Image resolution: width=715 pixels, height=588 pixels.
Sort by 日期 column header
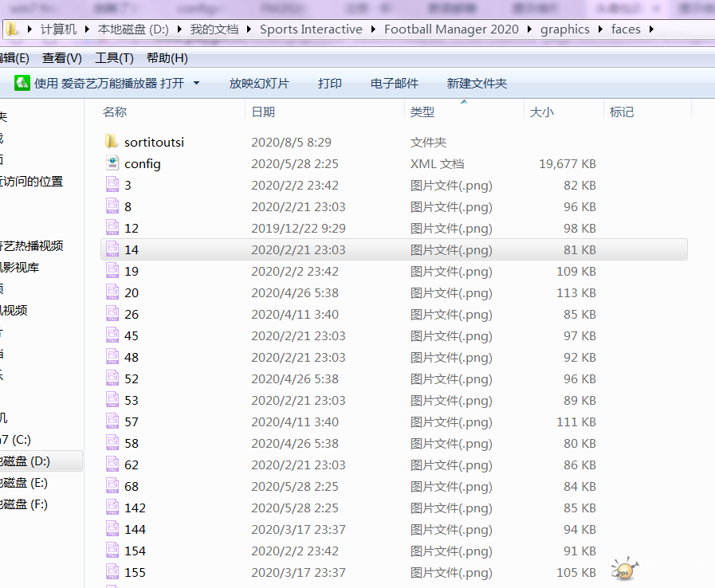(263, 112)
